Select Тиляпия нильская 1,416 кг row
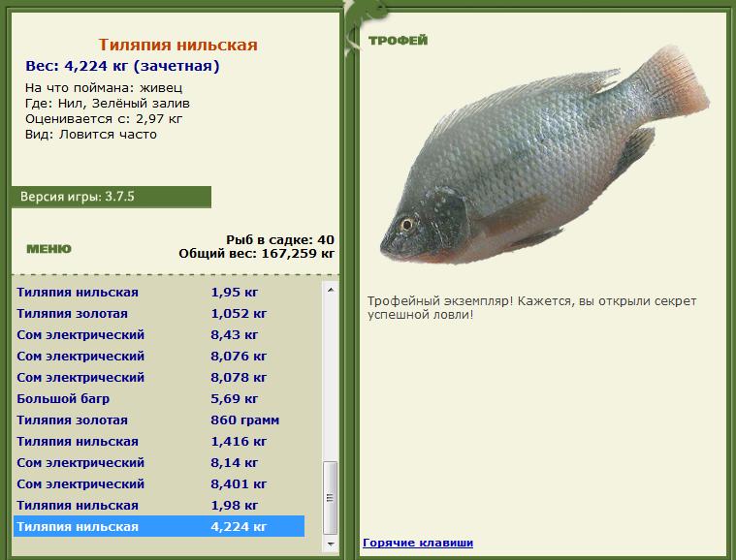This screenshot has width=736, height=560. [159, 442]
